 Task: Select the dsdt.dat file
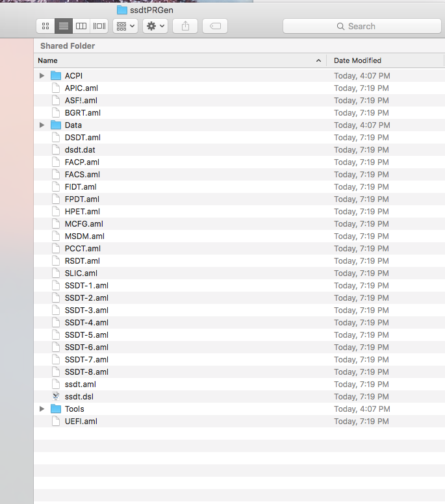tap(80, 150)
